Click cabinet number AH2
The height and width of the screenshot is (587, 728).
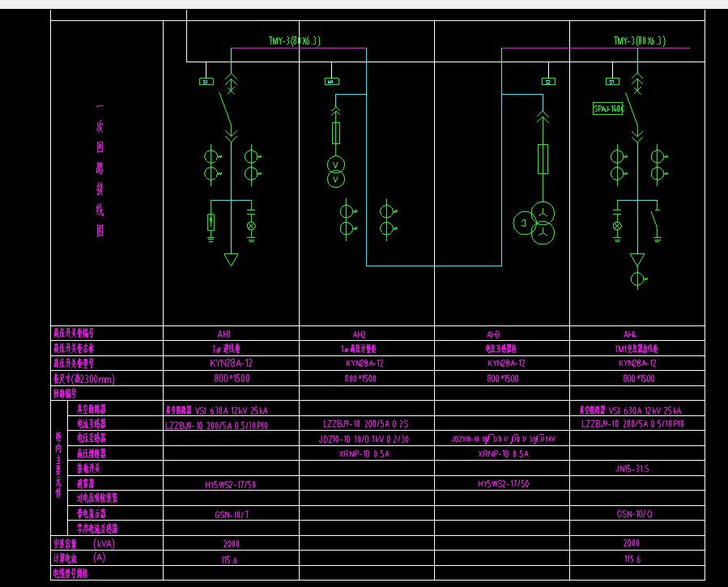click(359, 334)
